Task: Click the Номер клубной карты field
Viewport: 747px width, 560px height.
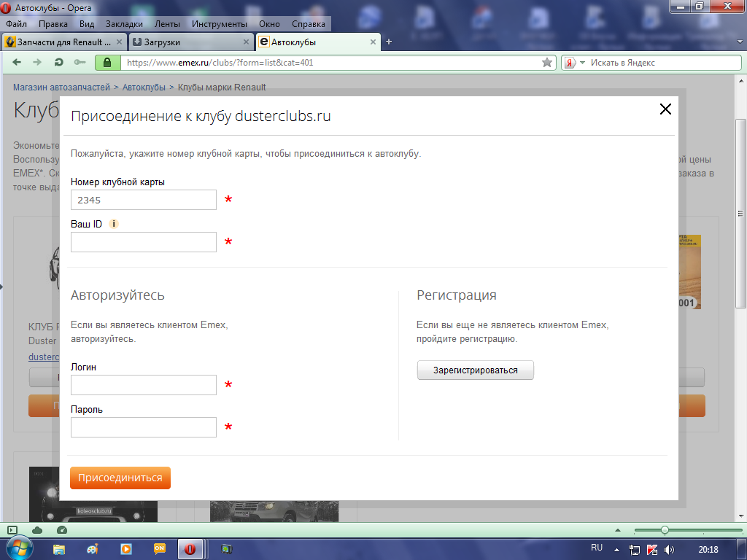Action: pyautogui.click(x=144, y=200)
